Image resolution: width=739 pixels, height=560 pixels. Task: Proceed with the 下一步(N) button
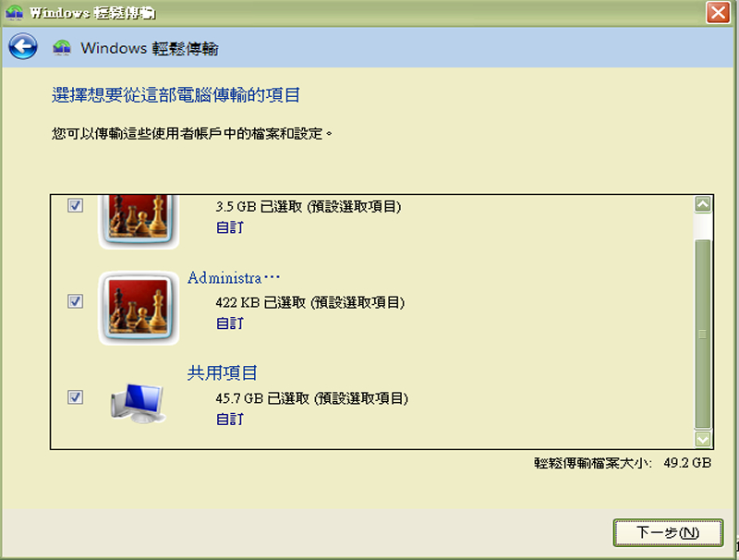click(x=668, y=532)
